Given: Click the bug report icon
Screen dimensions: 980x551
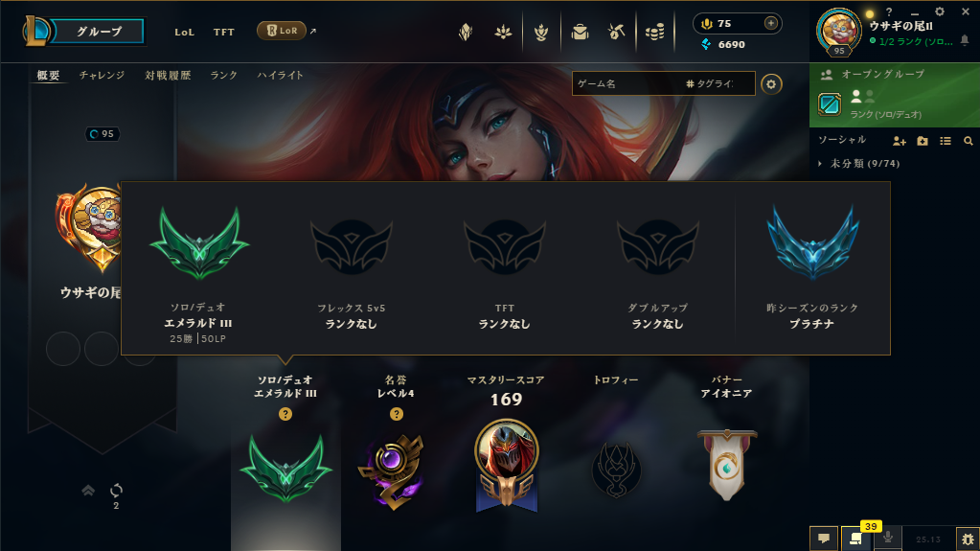Looking at the screenshot, I should (x=969, y=539).
